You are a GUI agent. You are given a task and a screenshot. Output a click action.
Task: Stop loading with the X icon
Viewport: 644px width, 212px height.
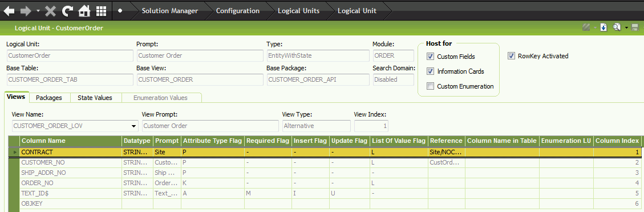pos(51,11)
